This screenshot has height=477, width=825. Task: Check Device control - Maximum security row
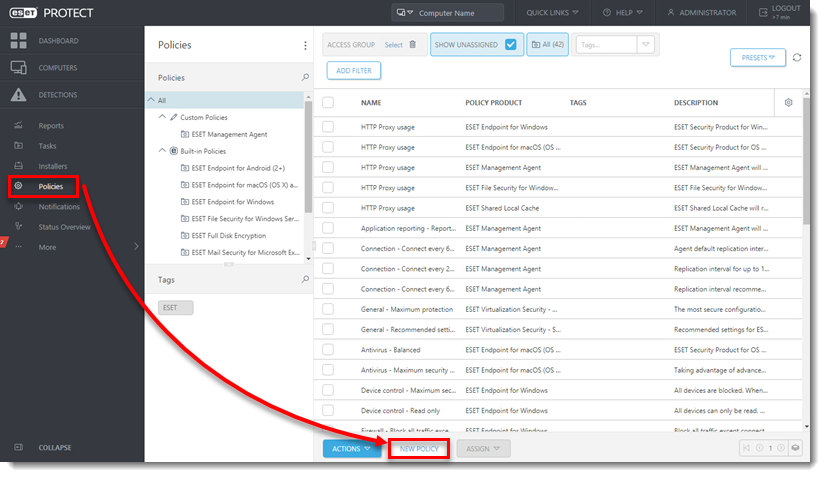point(328,390)
